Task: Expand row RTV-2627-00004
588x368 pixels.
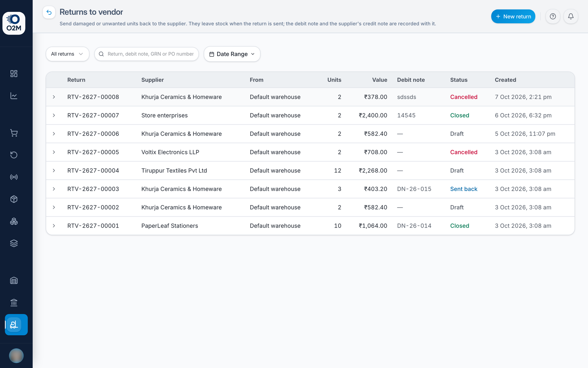Action: (x=54, y=171)
